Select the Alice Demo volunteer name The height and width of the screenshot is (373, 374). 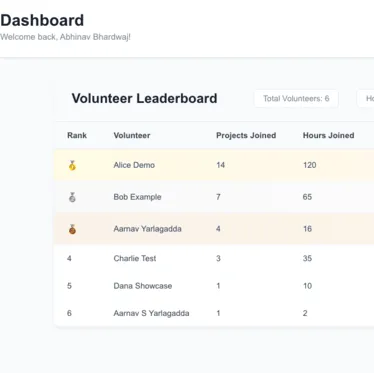pos(134,165)
